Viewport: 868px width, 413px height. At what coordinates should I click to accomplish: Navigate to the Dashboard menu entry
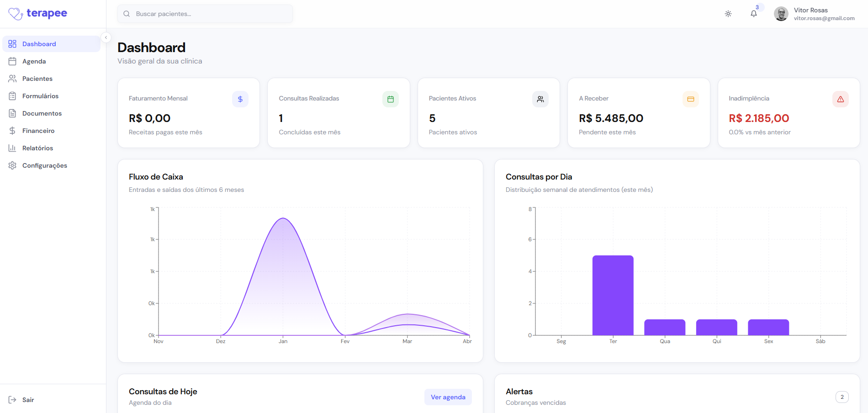pyautogui.click(x=39, y=43)
